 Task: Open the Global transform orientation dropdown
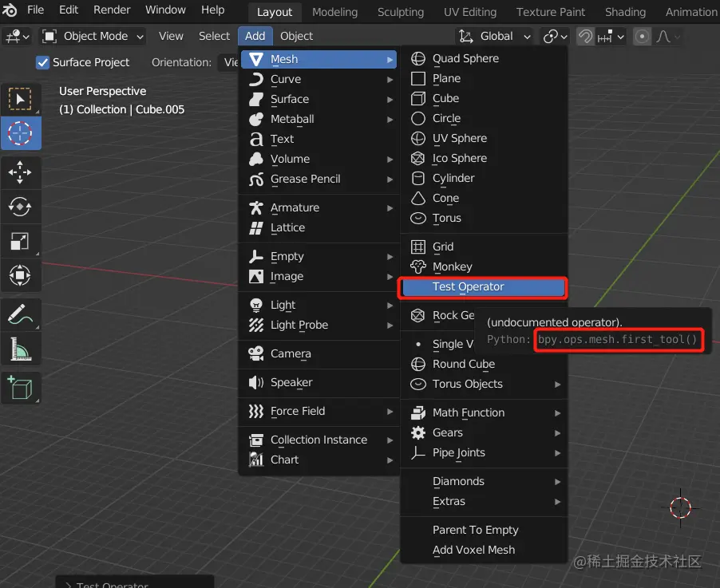click(495, 36)
